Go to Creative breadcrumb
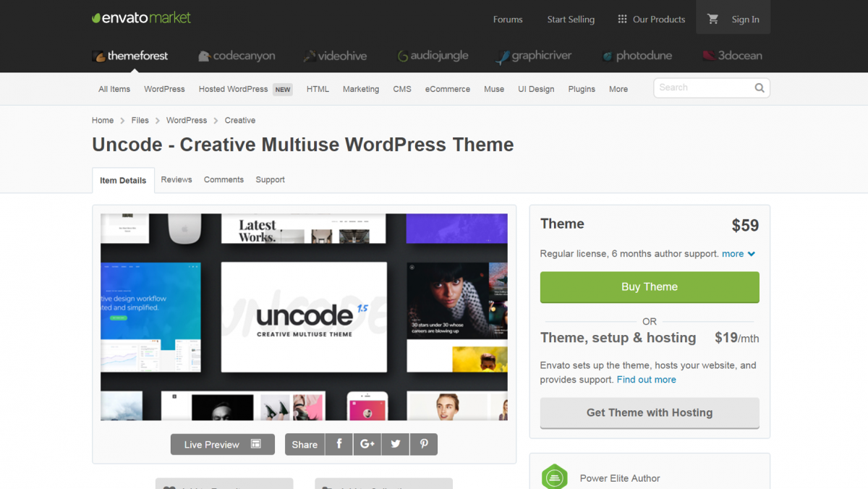This screenshot has height=489, width=868. pyautogui.click(x=240, y=120)
